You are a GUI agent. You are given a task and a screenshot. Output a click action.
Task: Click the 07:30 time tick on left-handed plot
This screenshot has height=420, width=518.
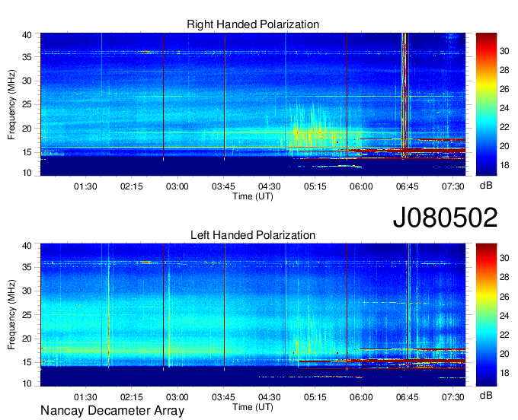click(x=453, y=397)
